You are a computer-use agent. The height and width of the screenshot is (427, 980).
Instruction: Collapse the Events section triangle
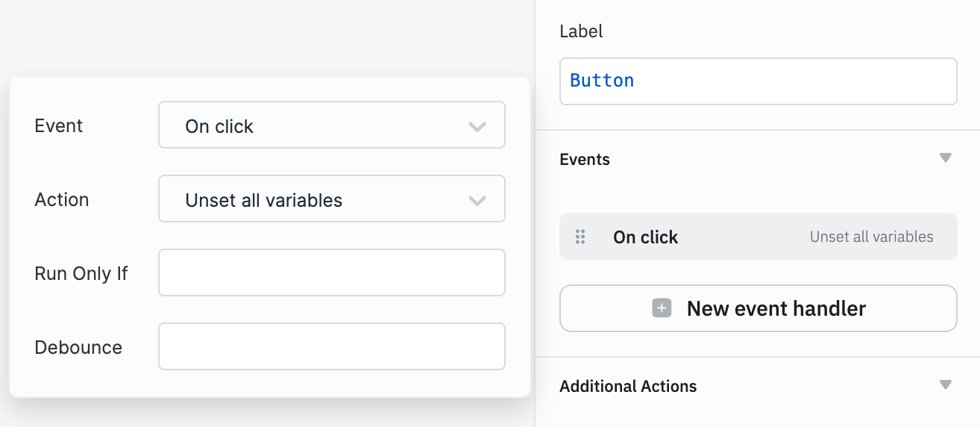946,158
